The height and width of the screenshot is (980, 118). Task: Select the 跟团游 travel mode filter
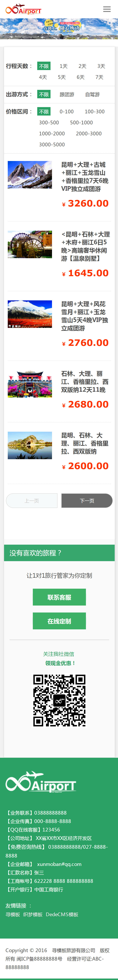tap(67, 94)
